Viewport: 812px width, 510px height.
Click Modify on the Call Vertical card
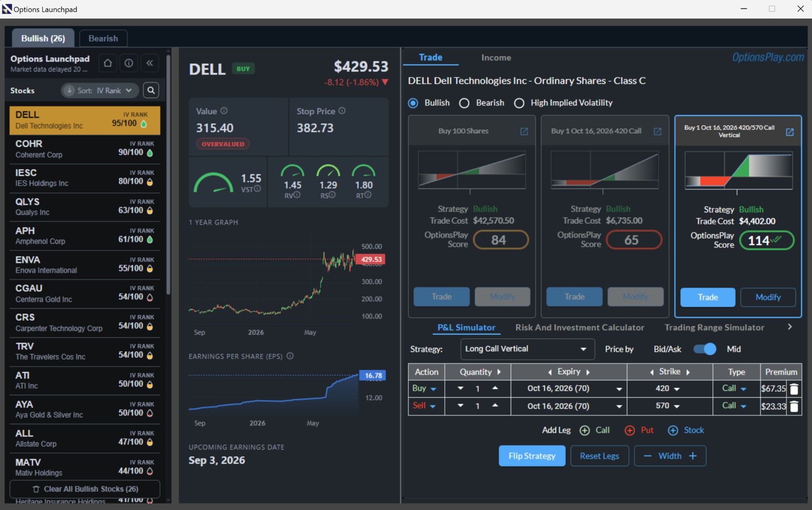point(768,297)
